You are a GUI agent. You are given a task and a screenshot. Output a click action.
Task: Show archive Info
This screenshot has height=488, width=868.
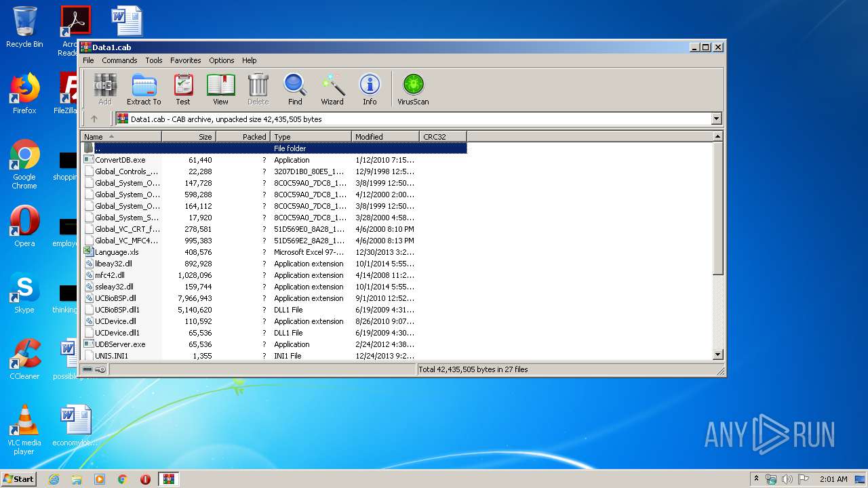[x=370, y=89]
